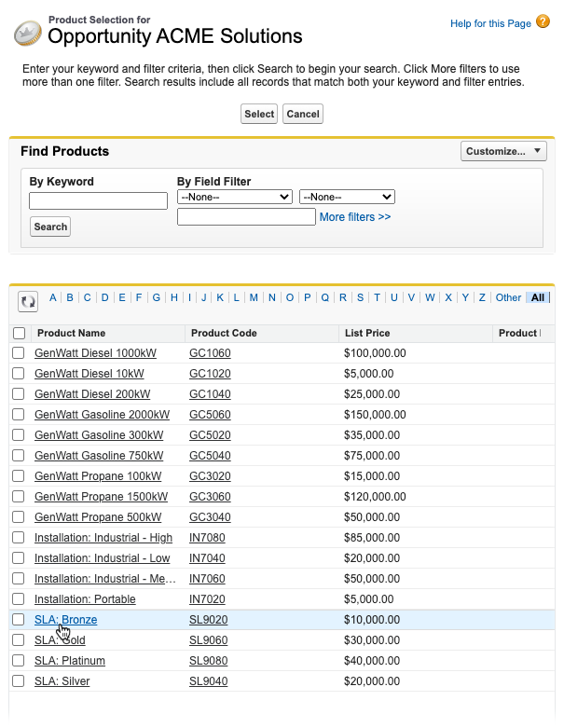Filter products by letter A
Image resolution: width=564 pixels, height=728 pixels.
click(53, 297)
